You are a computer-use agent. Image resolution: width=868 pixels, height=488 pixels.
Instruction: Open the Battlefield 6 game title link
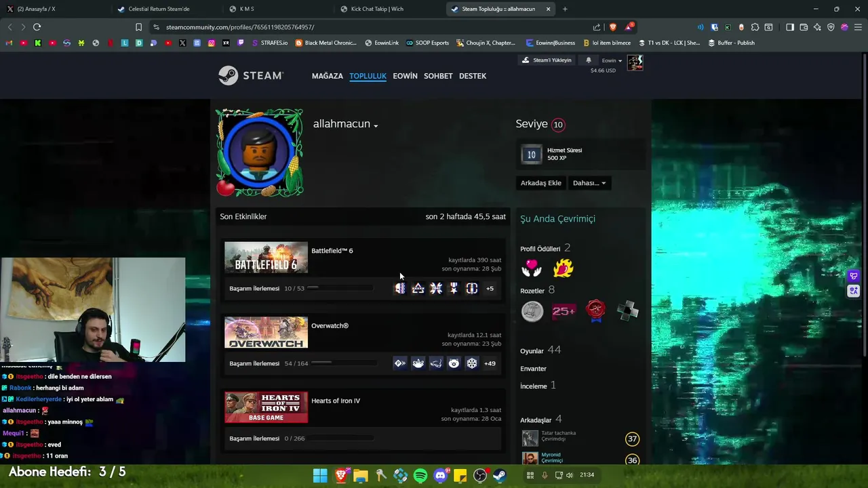point(332,251)
